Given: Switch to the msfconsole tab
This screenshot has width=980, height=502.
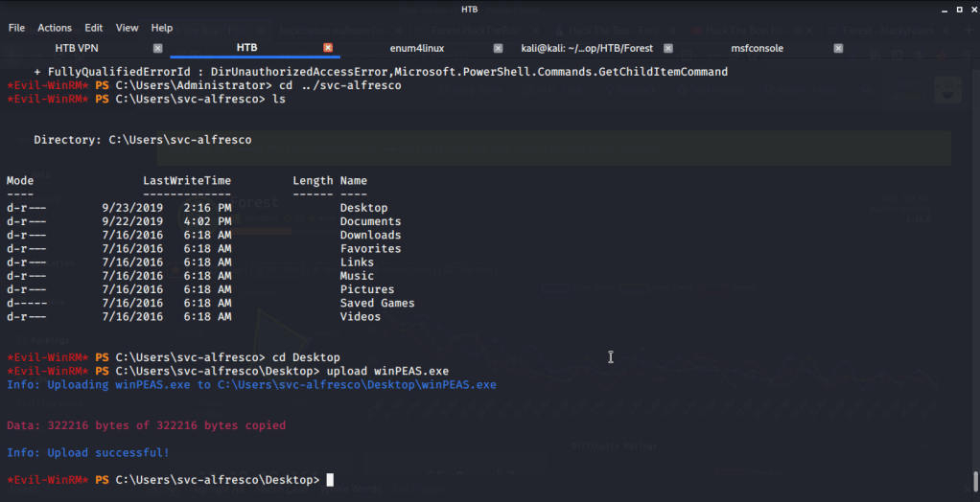Looking at the screenshot, I should (x=758, y=48).
